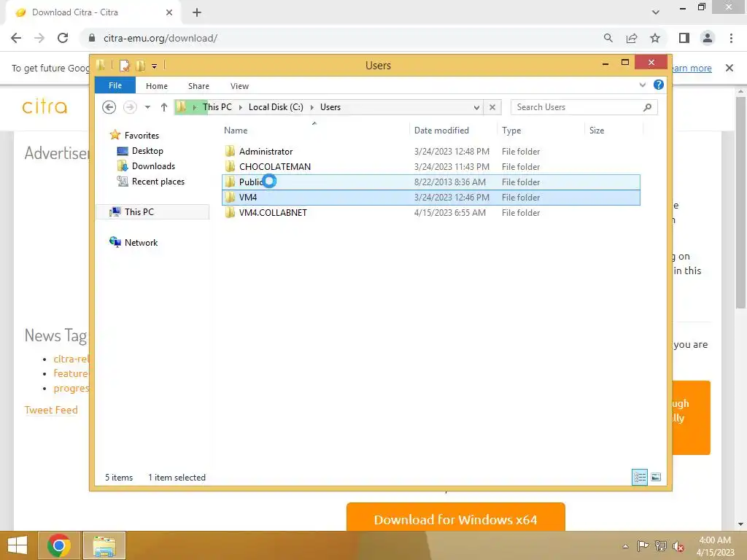Viewport: 747px width, 560px height.
Task: Open the File tab in Explorer ribbon
Action: (115, 86)
